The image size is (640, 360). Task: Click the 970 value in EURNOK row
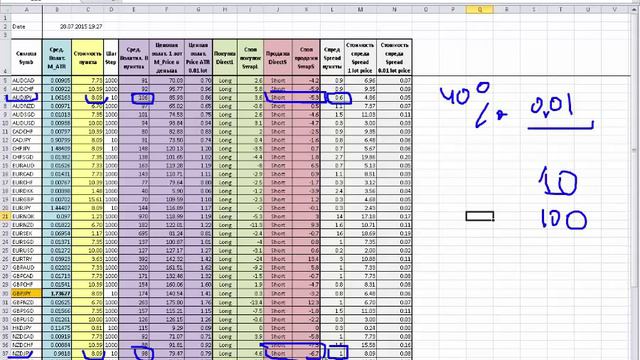pos(134,216)
